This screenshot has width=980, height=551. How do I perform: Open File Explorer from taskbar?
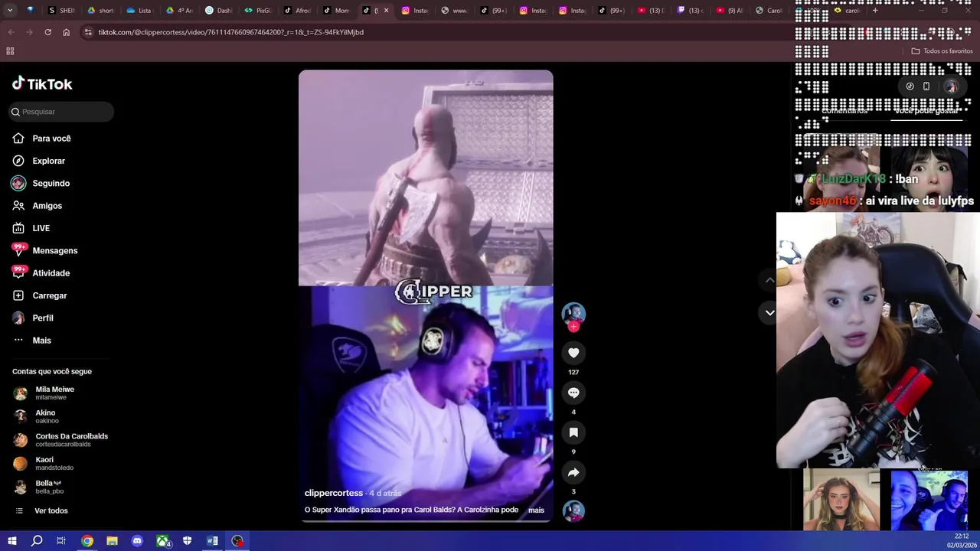(x=112, y=541)
